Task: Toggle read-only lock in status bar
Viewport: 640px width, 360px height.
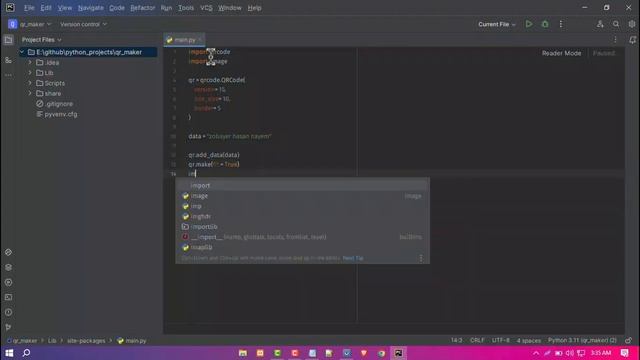Action: click(x=629, y=340)
